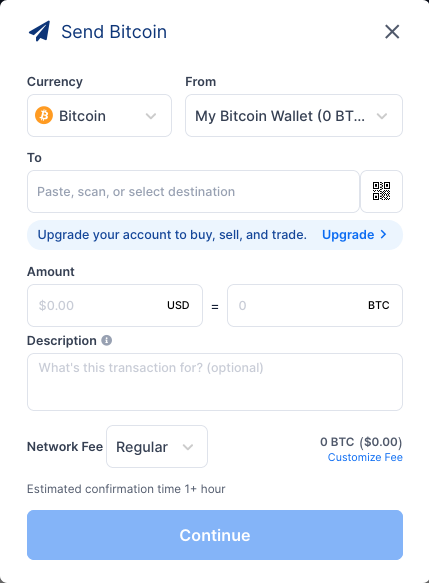
Task: Click the BTC amount field
Action: click(x=315, y=306)
